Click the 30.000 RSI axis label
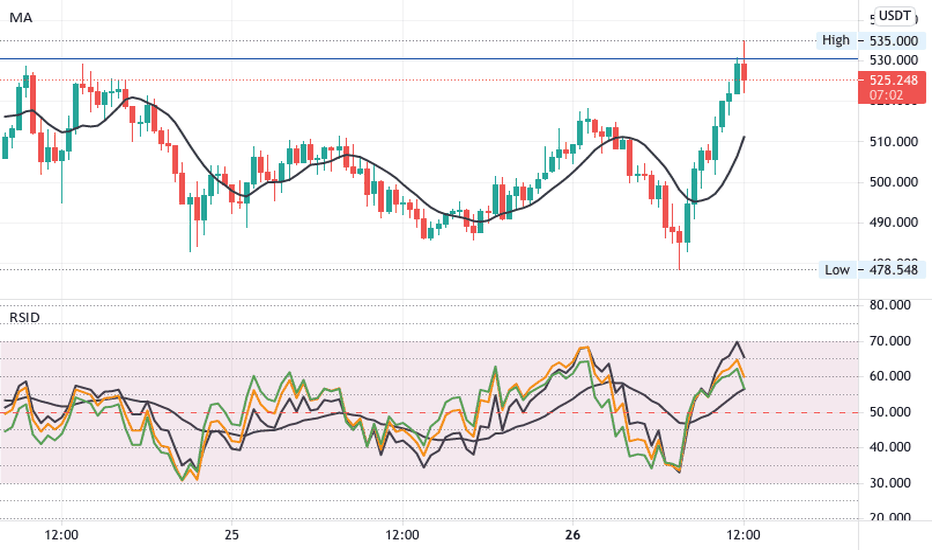The height and width of the screenshot is (550, 932). 890,483
